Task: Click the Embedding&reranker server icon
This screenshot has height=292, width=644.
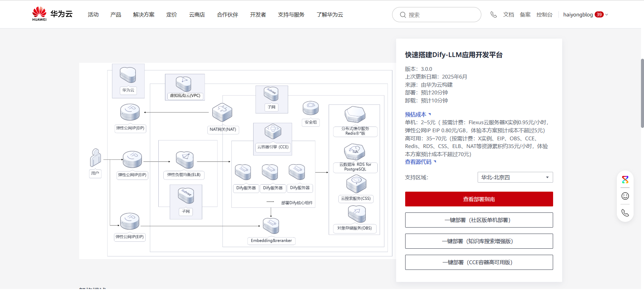Action: [271, 226]
